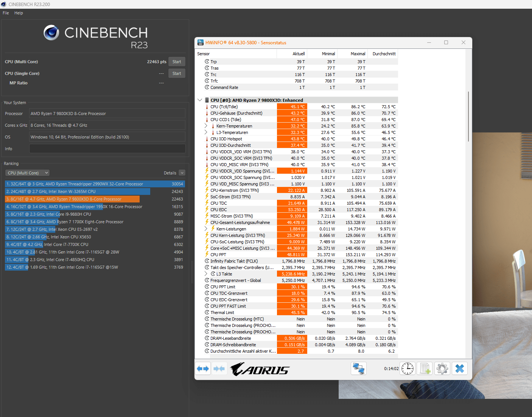Click the AORUS logo in HWiNFO
Image resolution: width=532 pixels, height=417 pixels.
click(x=260, y=369)
